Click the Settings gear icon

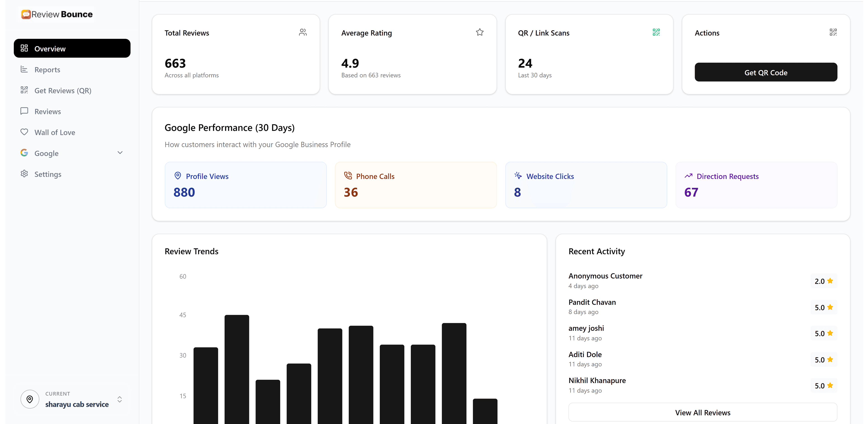pyautogui.click(x=24, y=174)
